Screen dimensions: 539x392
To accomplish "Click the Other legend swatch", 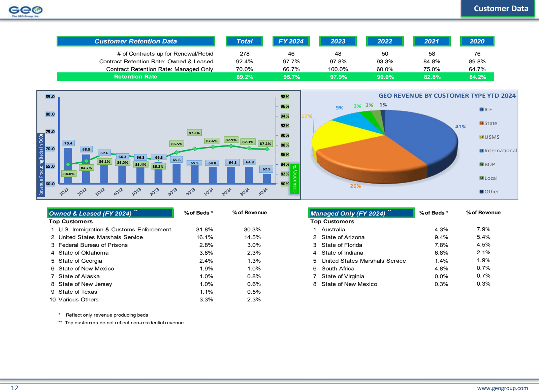I will (481, 192).
